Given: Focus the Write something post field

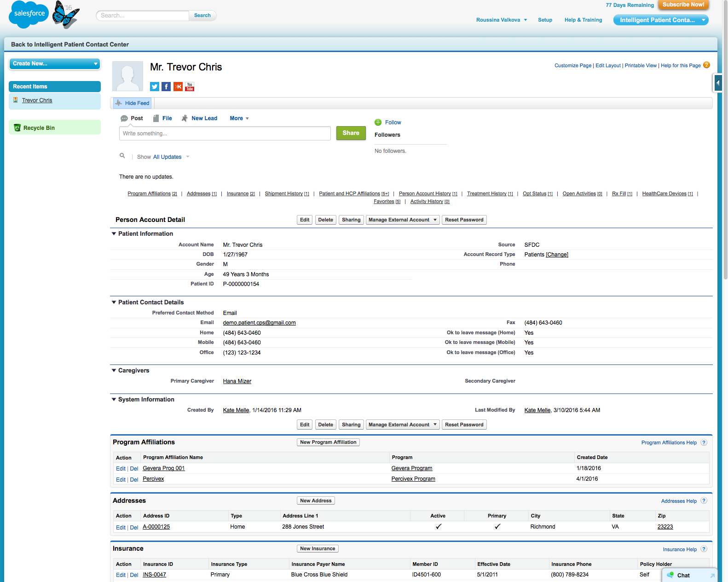Looking at the screenshot, I should click(225, 134).
